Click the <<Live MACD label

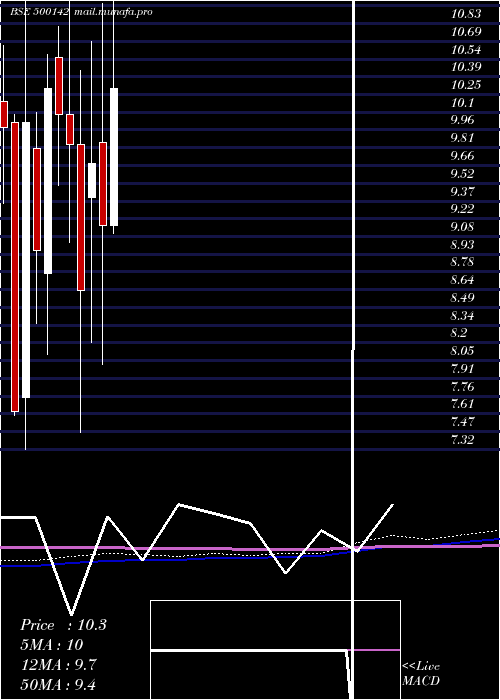tap(421, 673)
